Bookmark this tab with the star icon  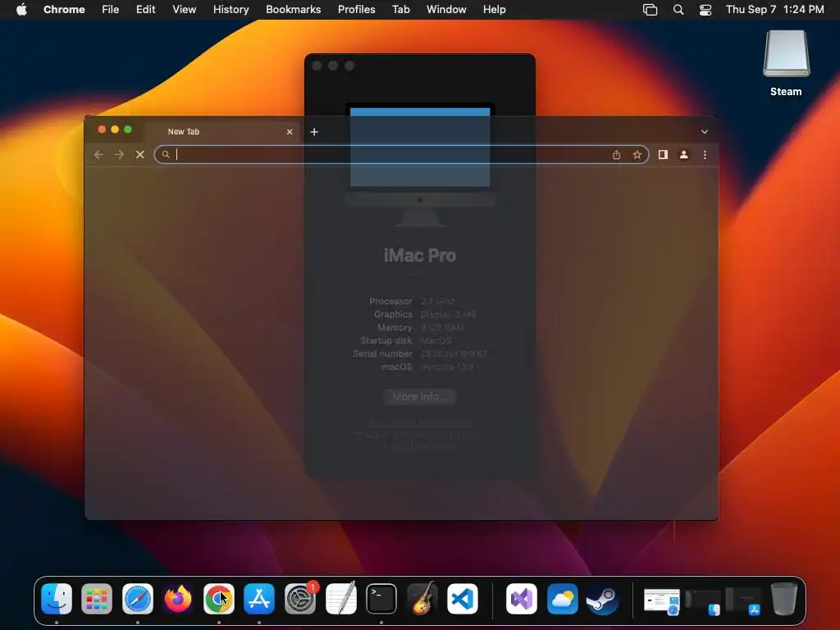click(637, 155)
